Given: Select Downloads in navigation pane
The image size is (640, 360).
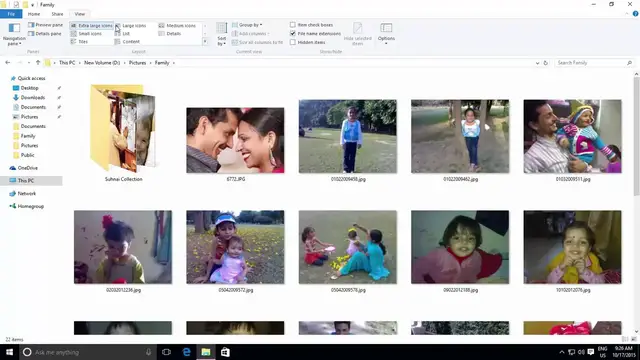Looking at the screenshot, I should [33, 98].
